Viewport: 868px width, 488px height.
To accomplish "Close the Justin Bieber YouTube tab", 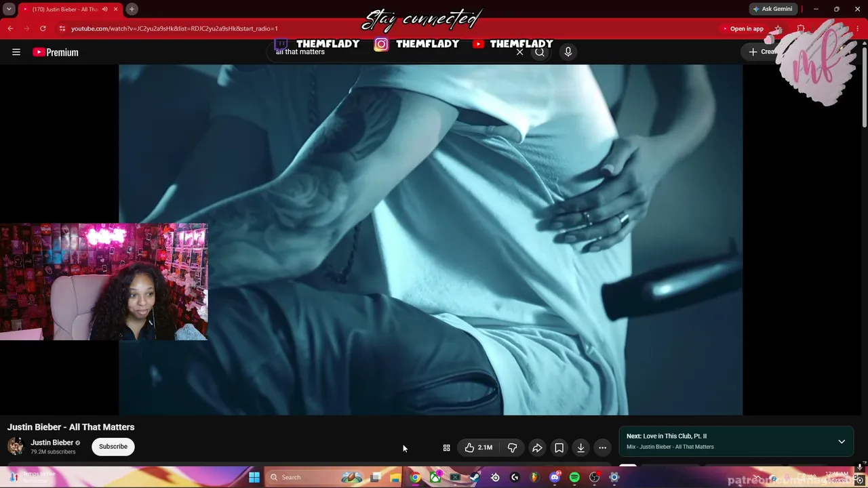I will click(116, 9).
